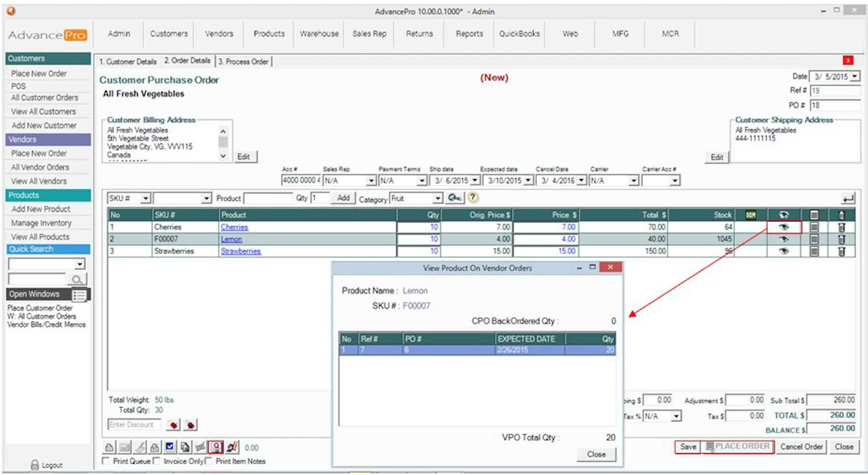Tick the Invoice Only checkbox
The image size is (868, 475).
pos(156,461)
